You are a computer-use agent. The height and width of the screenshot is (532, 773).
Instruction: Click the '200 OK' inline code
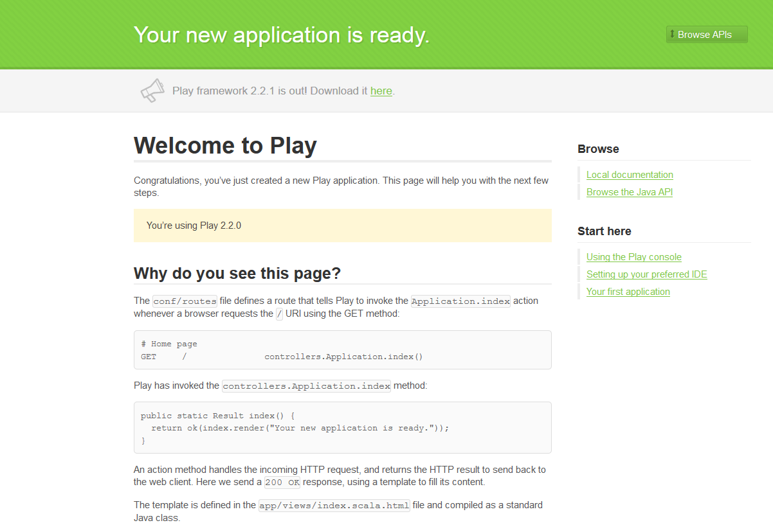[282, 482]
